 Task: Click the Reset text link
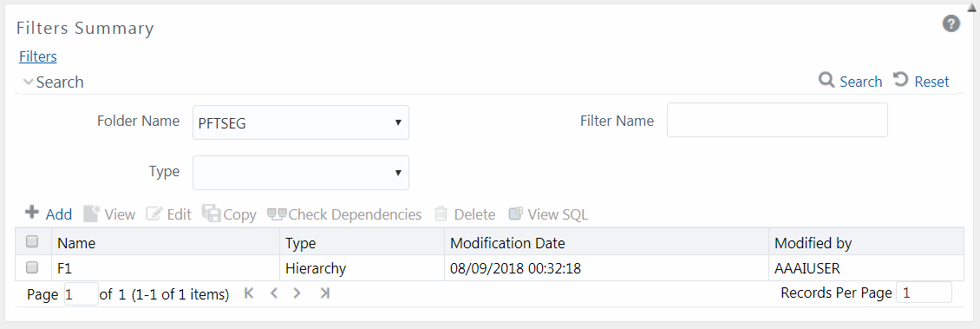tap(932, 82)
